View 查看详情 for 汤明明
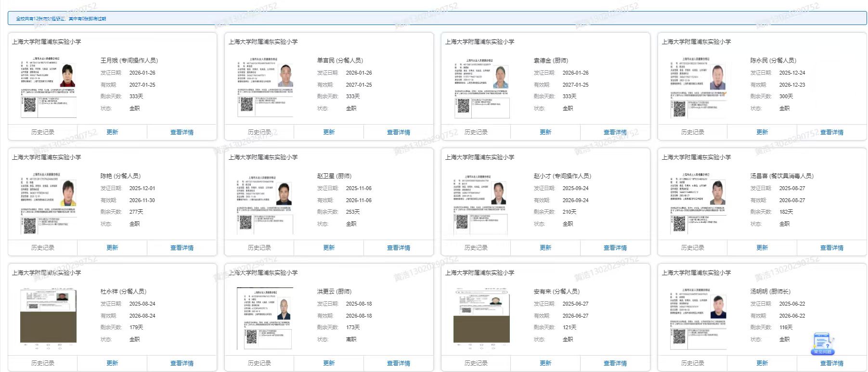868x372 pixels. pyautogui.click(x=832, y=363)
